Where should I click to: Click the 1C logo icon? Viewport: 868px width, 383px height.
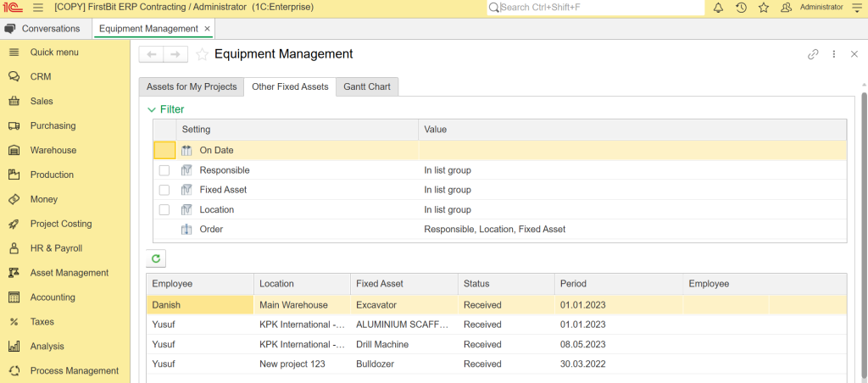(13, 7)
